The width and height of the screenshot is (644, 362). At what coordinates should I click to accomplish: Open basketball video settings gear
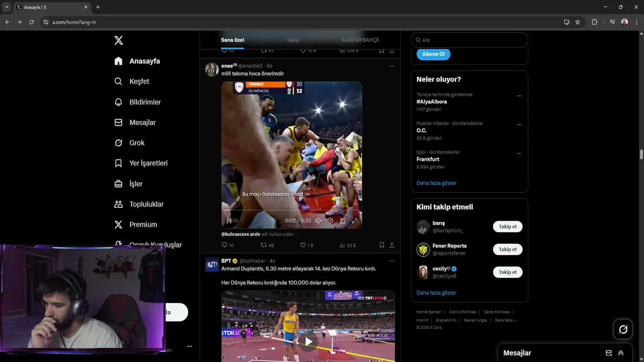pyautogui.click(x=331, y=220)
